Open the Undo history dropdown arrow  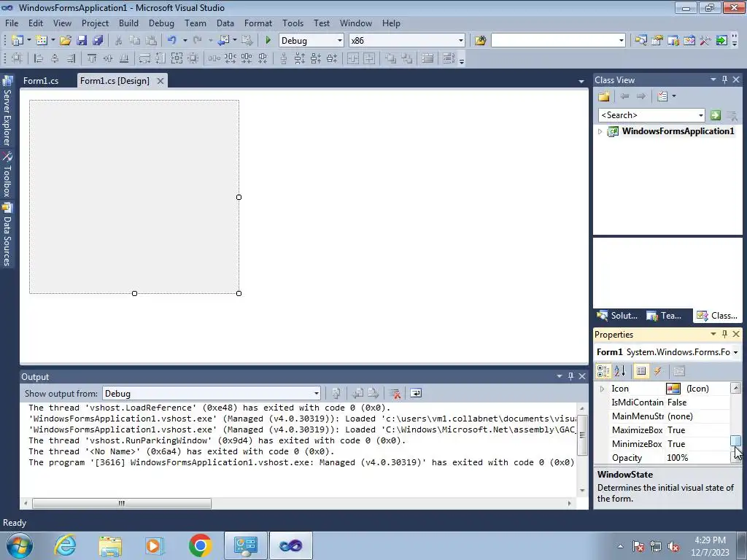point(185,41)
